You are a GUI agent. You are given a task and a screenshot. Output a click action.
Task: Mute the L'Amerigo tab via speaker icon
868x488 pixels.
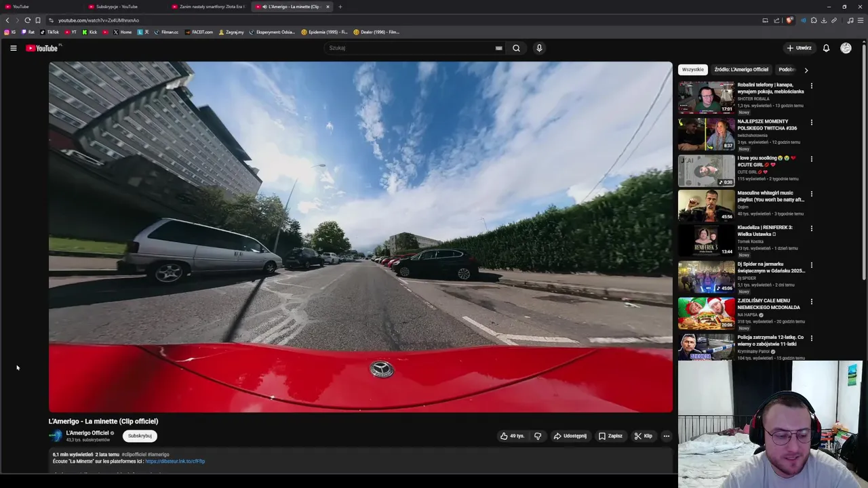[x=264, y=7]
